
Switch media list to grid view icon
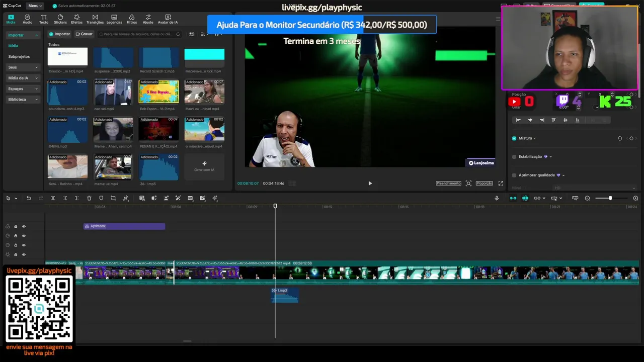point(192,34)
